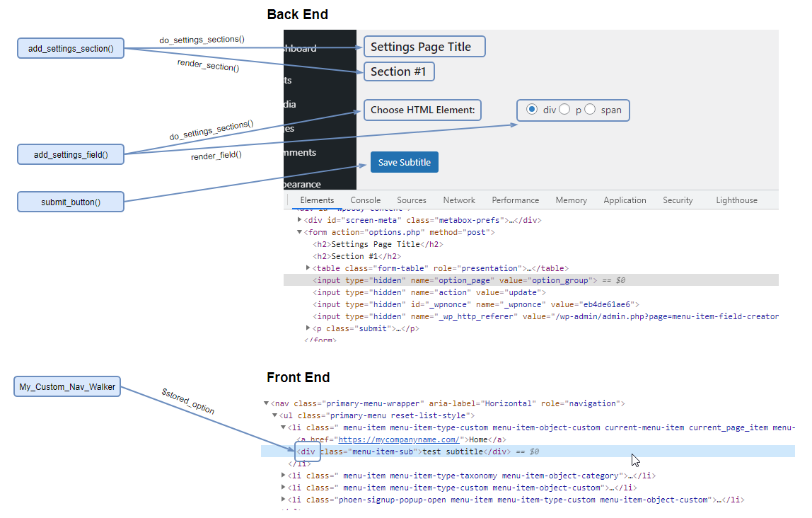This screenshot has height=518, width=812.
Task: Click the mycompanyname.com href link
Action: click(x=399, y=439)
